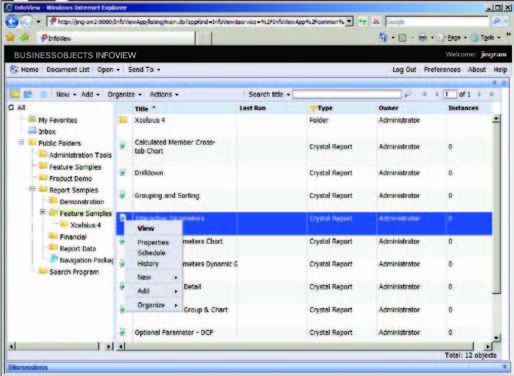Open the Search title dropdown
This screenshot has height=376, width=514.
[x=288, y=95]
